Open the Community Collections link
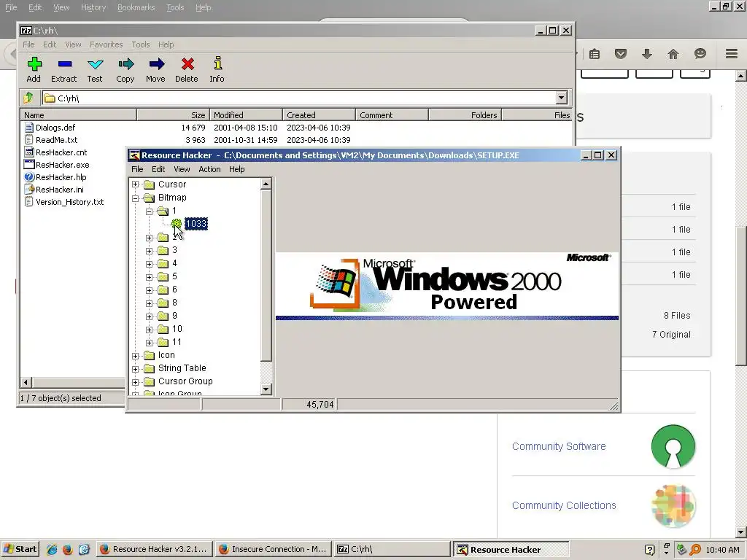 coord(564,505)
